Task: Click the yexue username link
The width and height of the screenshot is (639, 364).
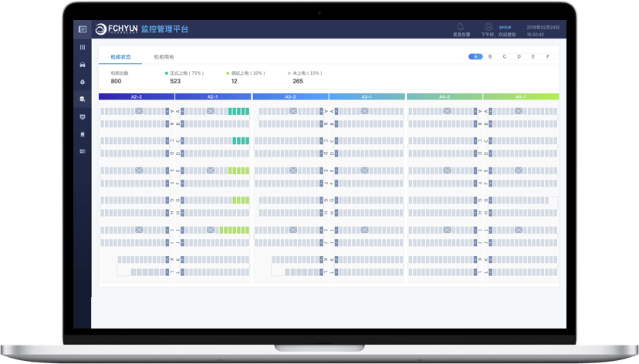Action: (505, 27)
